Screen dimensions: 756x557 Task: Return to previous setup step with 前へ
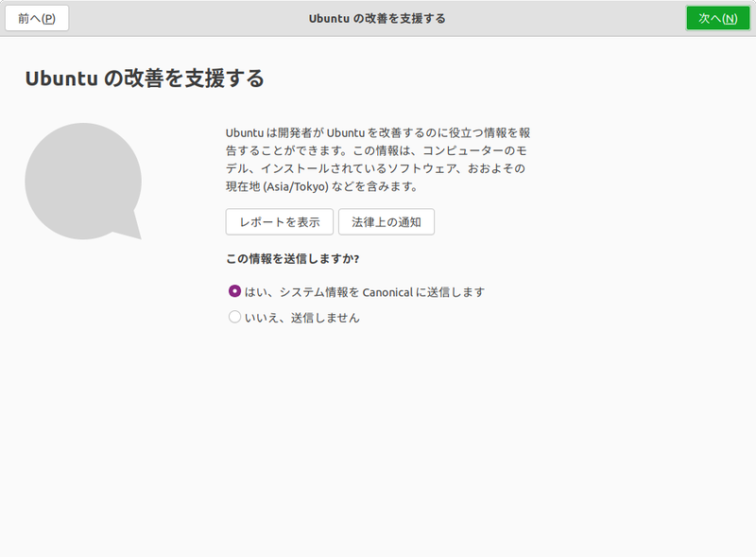(x=35, y=17)
